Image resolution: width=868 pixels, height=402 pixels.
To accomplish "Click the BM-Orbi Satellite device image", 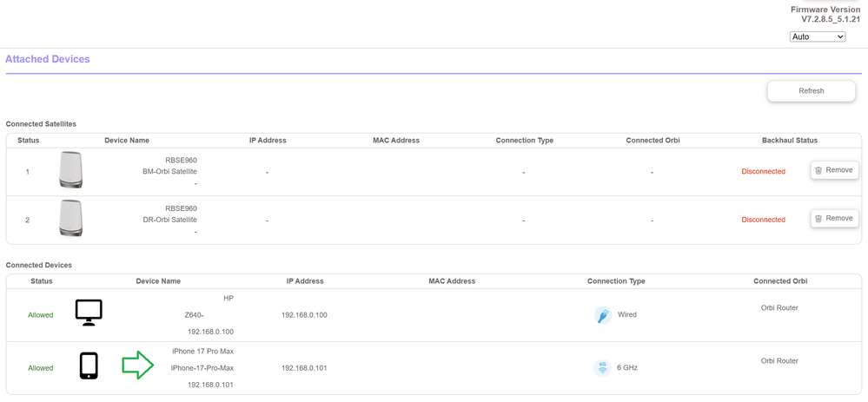I will click(70, 170).
